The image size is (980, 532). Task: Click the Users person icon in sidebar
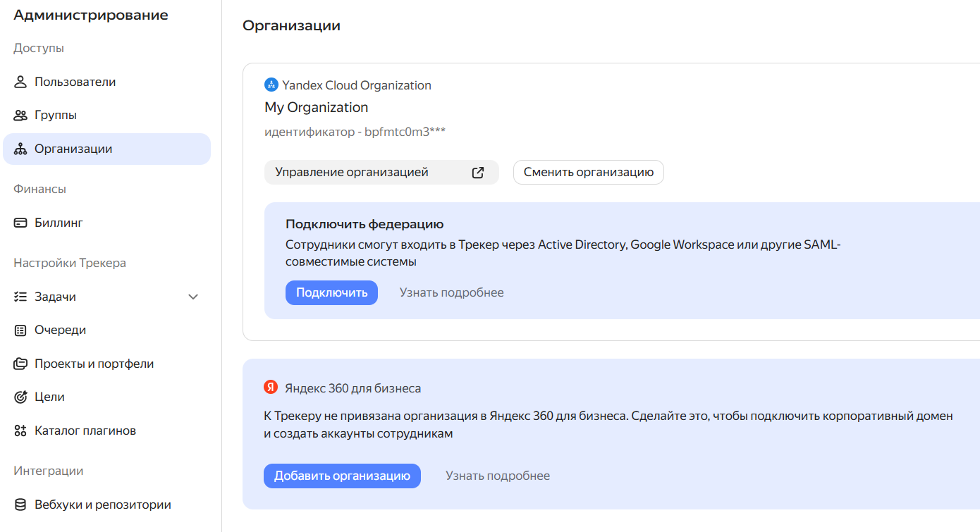click(20, 82)
